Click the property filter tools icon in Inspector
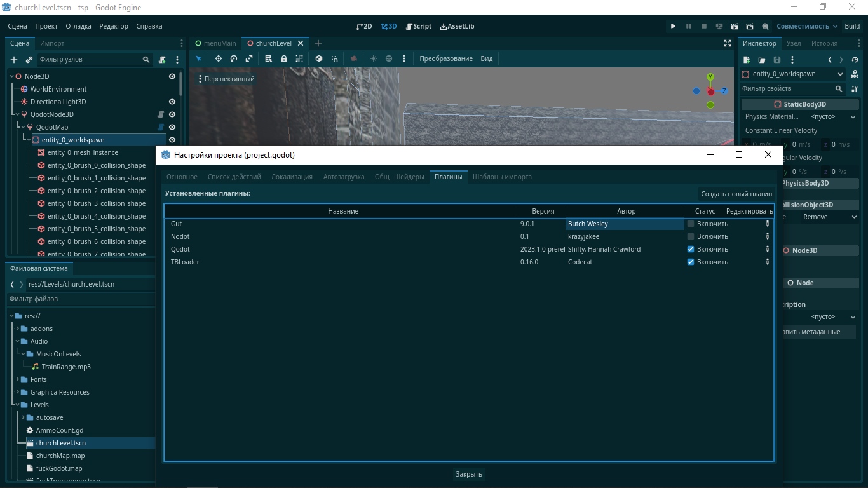 [855, 89]
